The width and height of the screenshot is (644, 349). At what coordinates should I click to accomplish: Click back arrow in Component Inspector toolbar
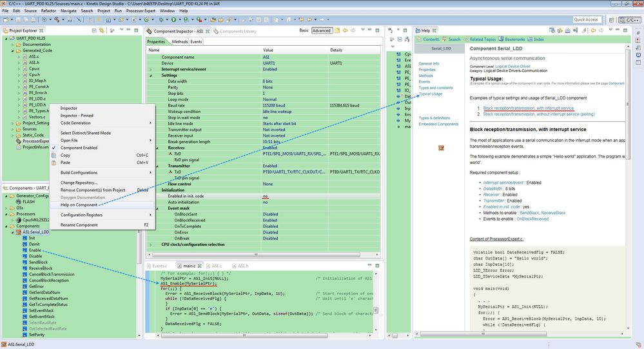tap(345, 30)
